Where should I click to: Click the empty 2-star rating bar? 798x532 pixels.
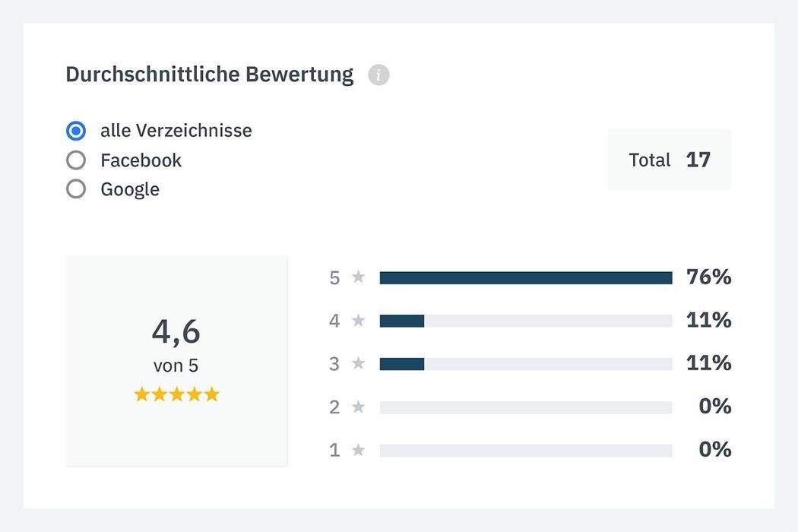tap(526, 408)
